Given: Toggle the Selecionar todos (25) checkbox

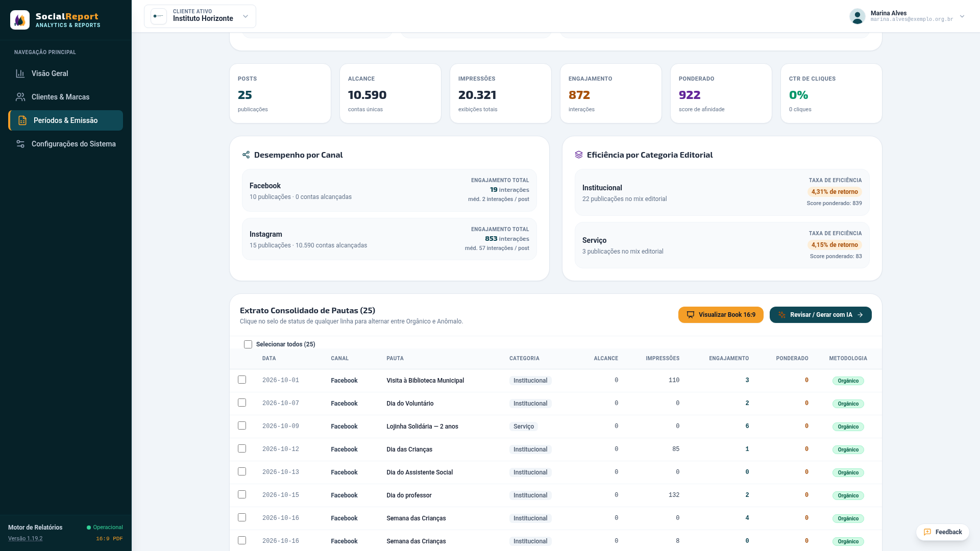Looking at the screenshot, I should click(248, 344).
